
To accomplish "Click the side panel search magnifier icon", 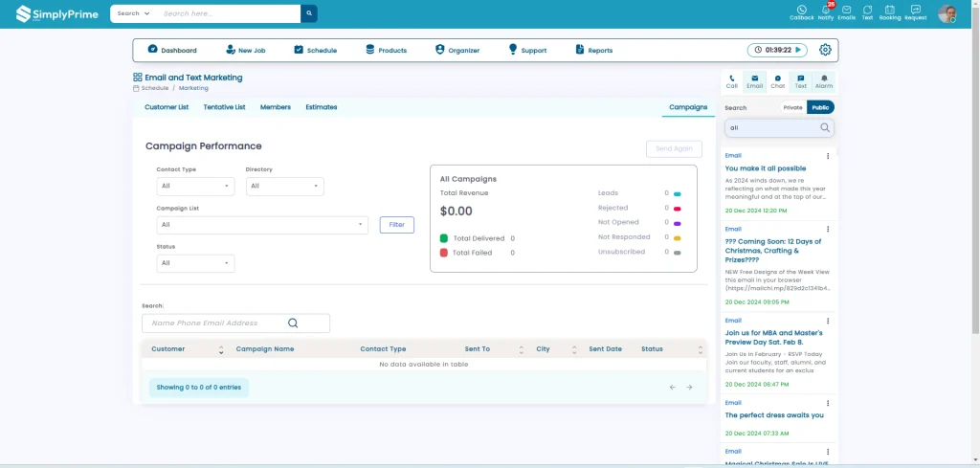I will point(825,127).
